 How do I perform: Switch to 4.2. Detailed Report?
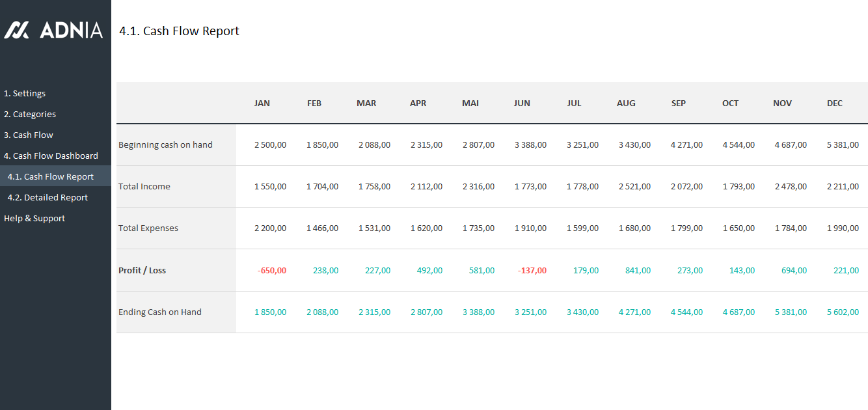(47, 197)
